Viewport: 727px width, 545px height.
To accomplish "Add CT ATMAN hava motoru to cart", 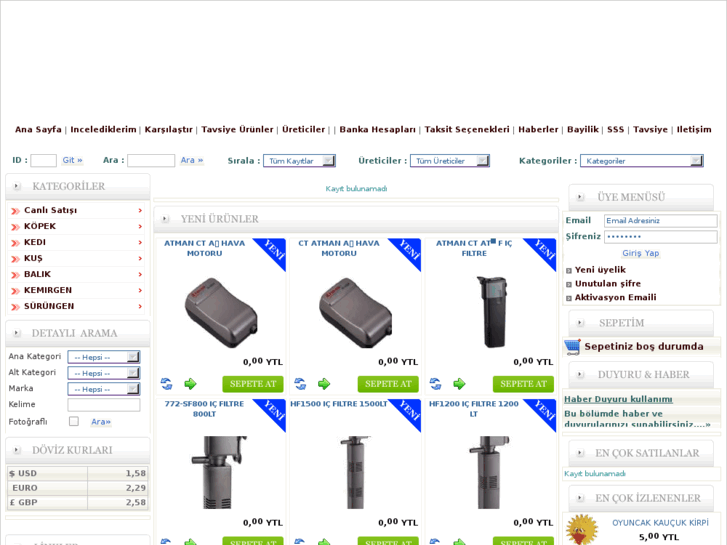I will (388, 384).
